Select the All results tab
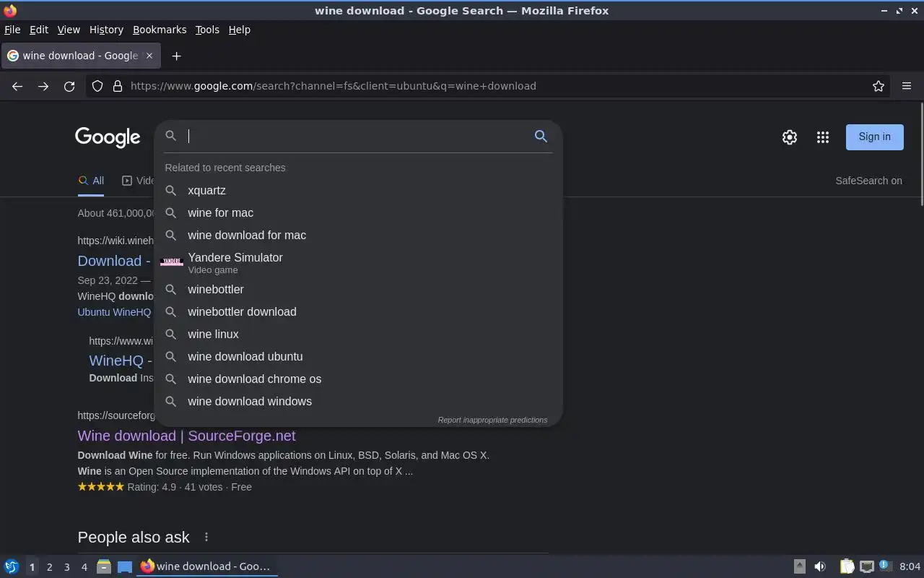Screen dimensions: 924x578 point(91,181)
